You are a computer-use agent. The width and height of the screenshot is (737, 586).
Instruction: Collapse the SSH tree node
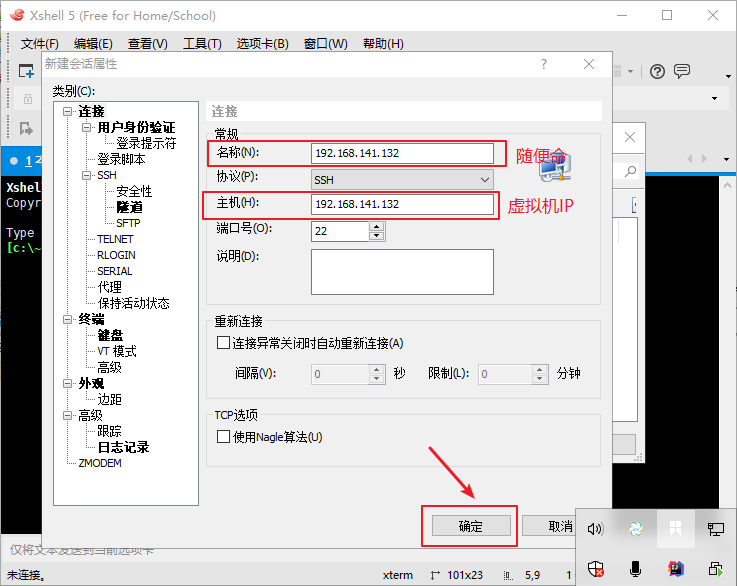[x=87, y=176]
